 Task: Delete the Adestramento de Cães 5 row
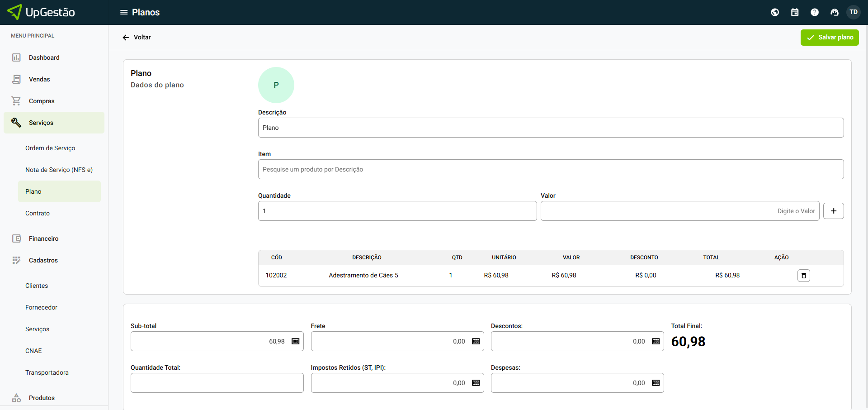[x=803, y=276]
